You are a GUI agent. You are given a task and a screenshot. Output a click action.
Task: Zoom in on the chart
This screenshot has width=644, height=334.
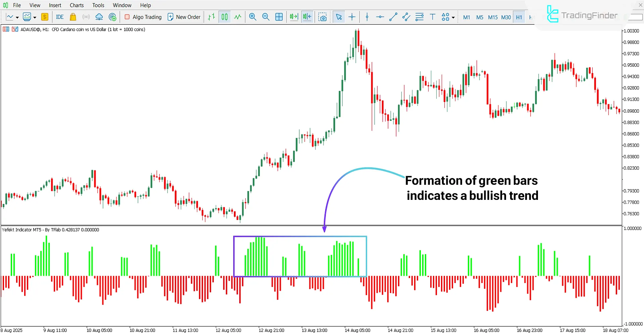coord(253,17)
